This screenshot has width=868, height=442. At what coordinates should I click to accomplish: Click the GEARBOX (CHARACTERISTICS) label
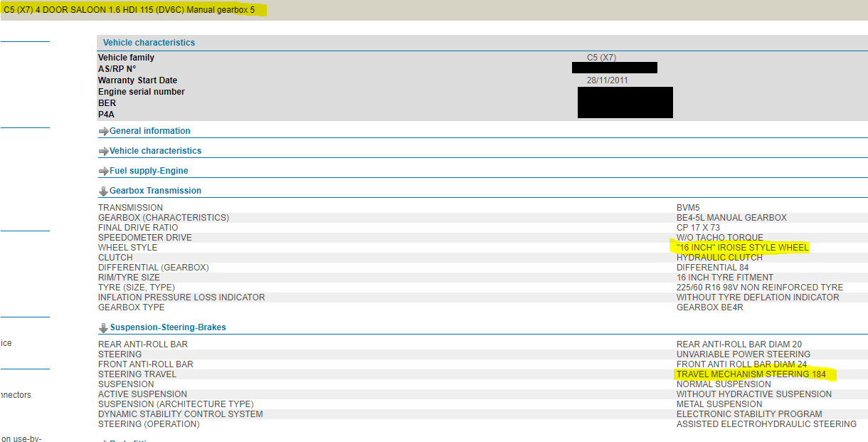(164, 218)
